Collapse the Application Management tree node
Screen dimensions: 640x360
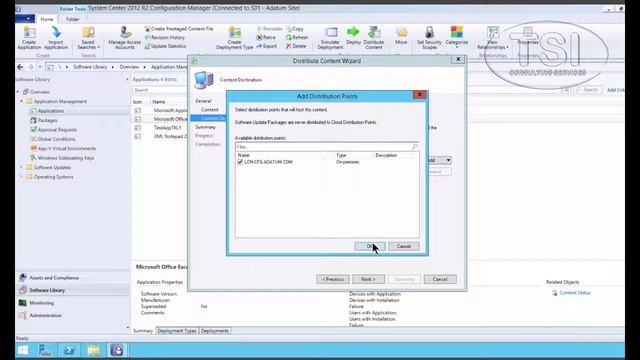(22, 101)
